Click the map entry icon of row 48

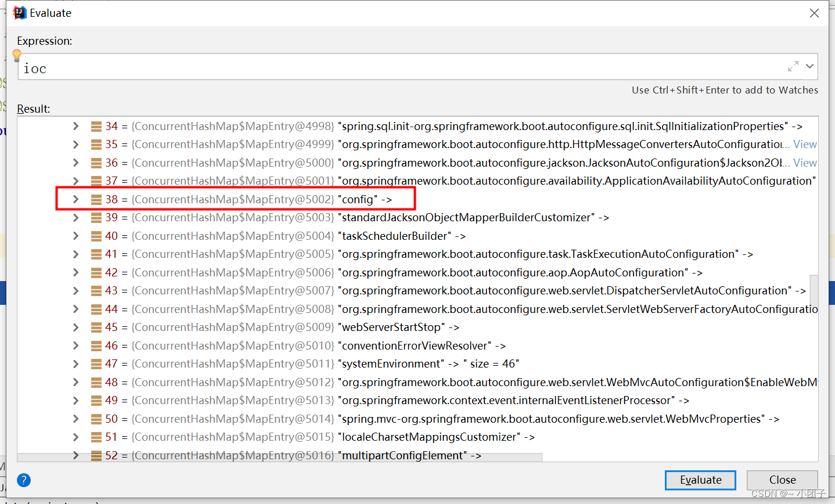coord(96,382)
